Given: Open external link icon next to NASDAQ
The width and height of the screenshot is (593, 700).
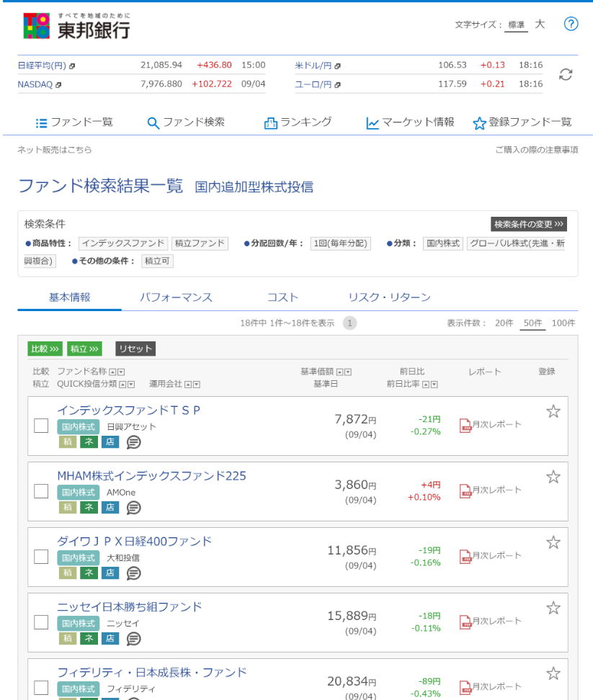Looking at the screenshot, I should [58, 85].
